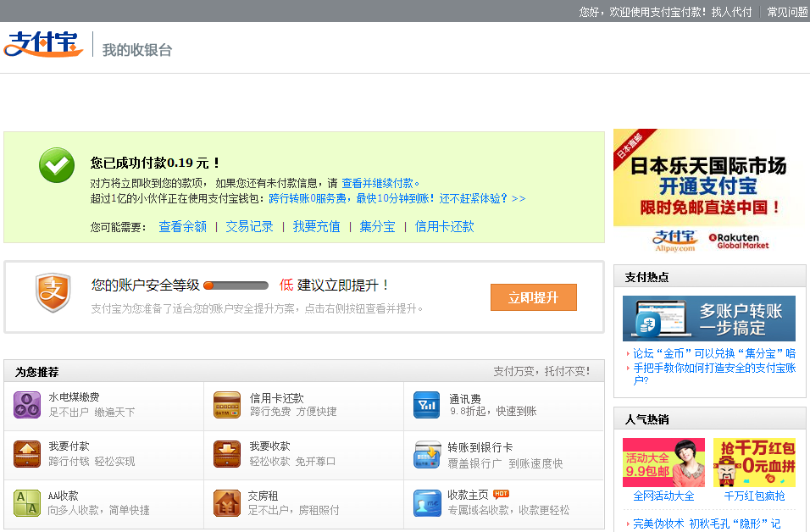Screen dimensions: 810x532
Task: Click the 轻松收款 免开尊口 description
Action: (x=293, y=461)
